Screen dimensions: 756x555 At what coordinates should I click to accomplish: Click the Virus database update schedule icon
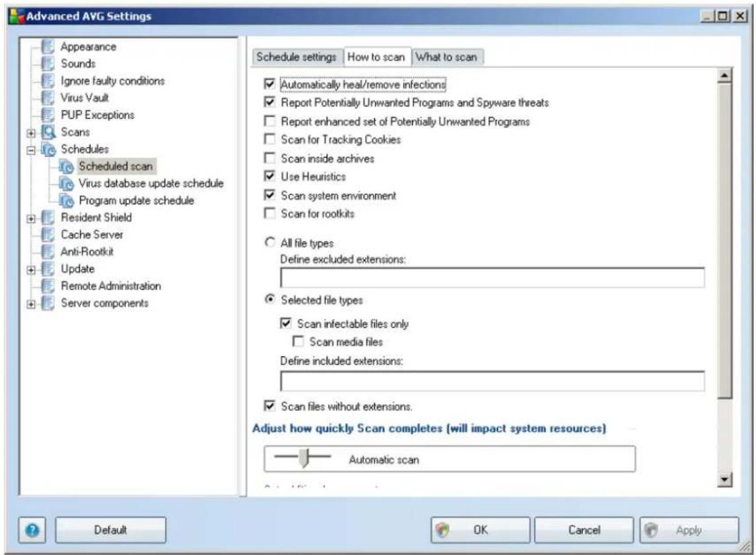[x=66, y=184]
